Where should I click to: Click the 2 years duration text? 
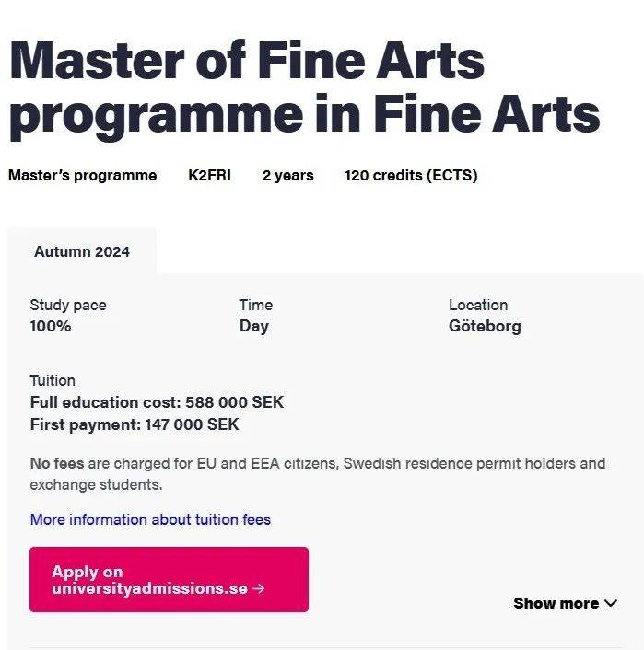click(288, 175)
